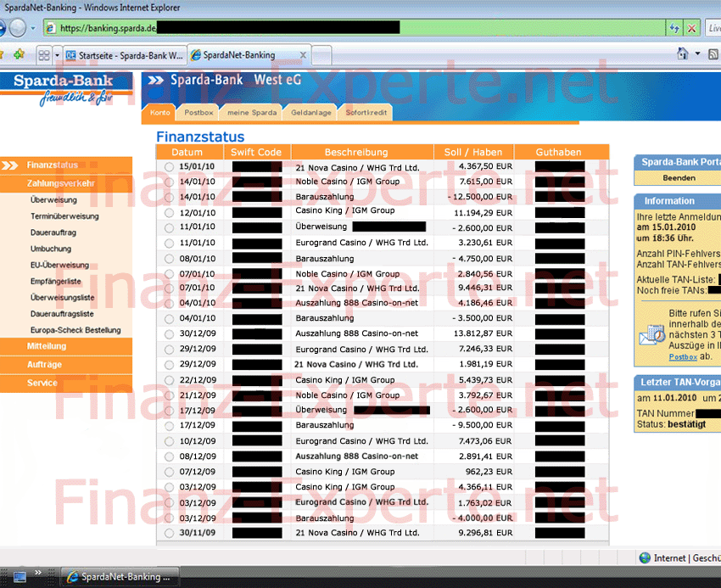Select radio button for 08/12/09 row
This screenshot has height=588, width=721.
169,456
